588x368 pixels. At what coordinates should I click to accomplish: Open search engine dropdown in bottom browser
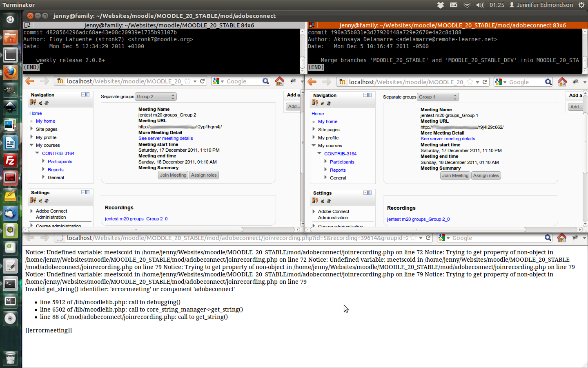pos(448,238)
